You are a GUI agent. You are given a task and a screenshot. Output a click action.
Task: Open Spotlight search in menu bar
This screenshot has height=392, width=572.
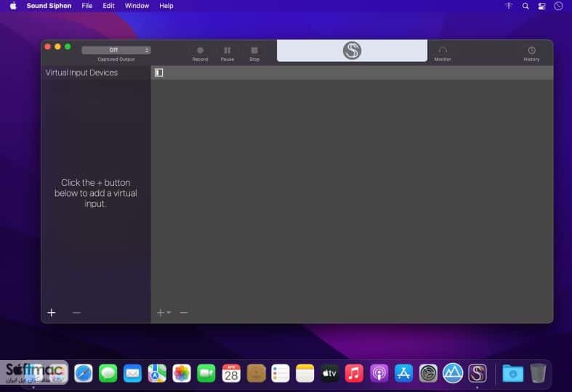click(525, 6)
